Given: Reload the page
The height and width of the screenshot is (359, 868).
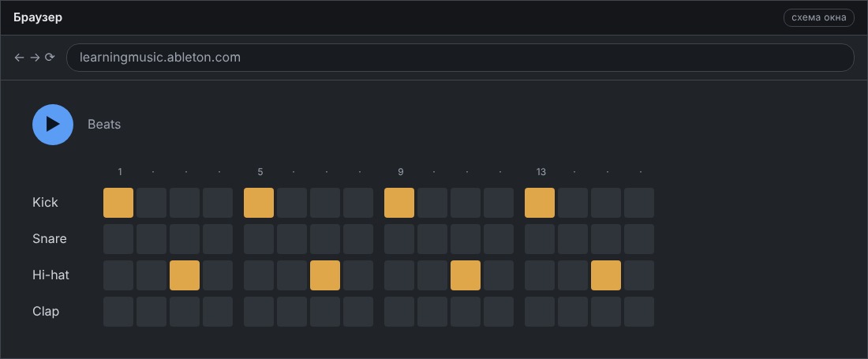Looking at the screenshot, I should pyautogui.click(x=50, y=58).
